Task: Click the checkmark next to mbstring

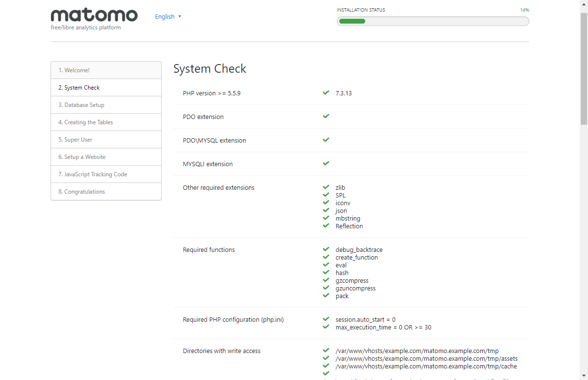Action: (326, 218)
